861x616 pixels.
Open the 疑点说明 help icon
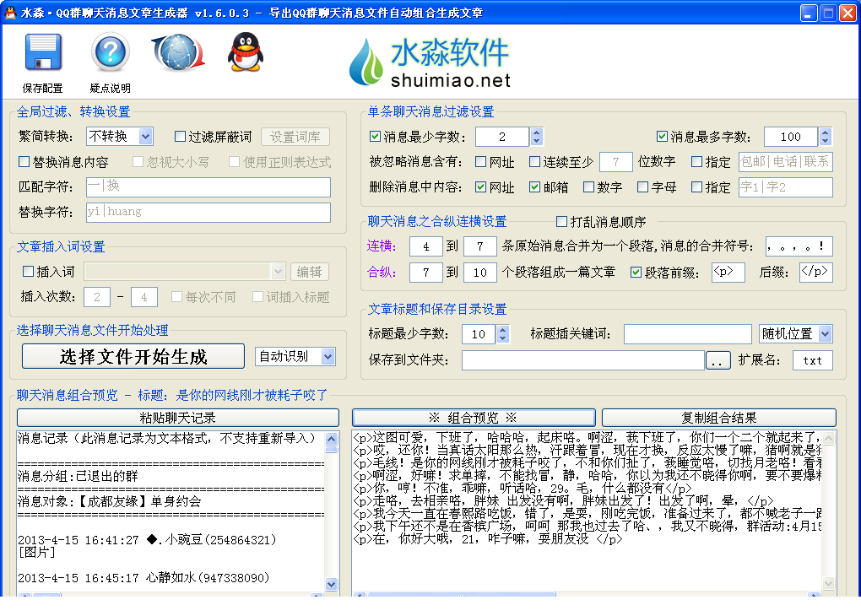(x=109, y=53)
